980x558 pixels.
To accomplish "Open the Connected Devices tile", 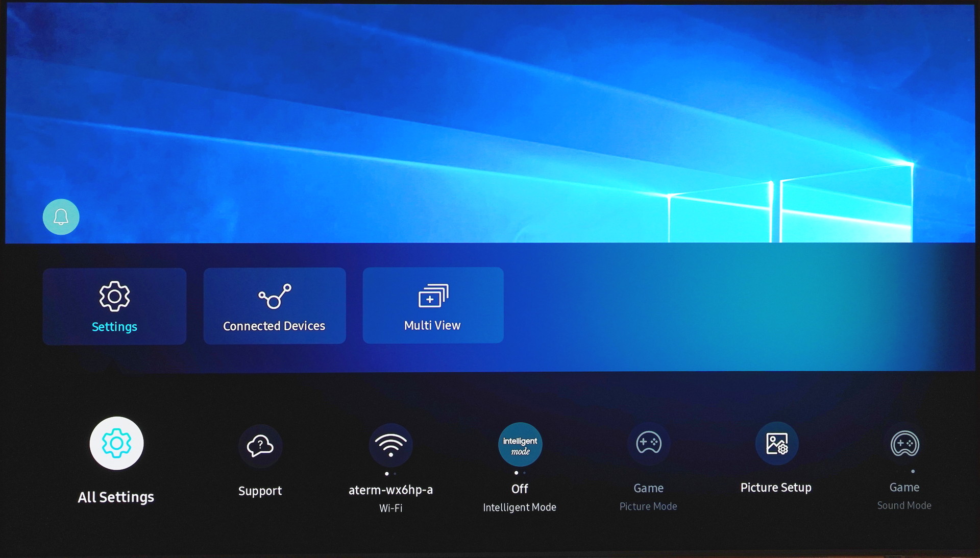I will pos(275,306).
